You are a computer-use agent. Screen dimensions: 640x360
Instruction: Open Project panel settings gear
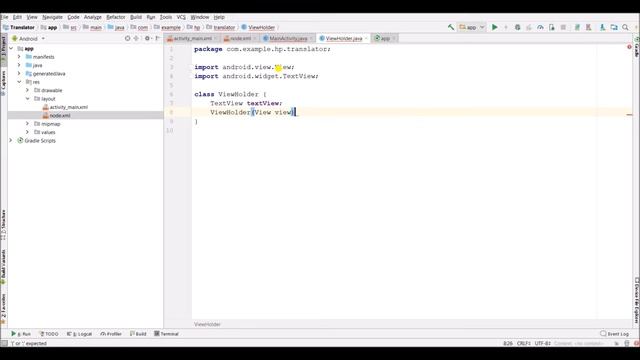(147, 38)
